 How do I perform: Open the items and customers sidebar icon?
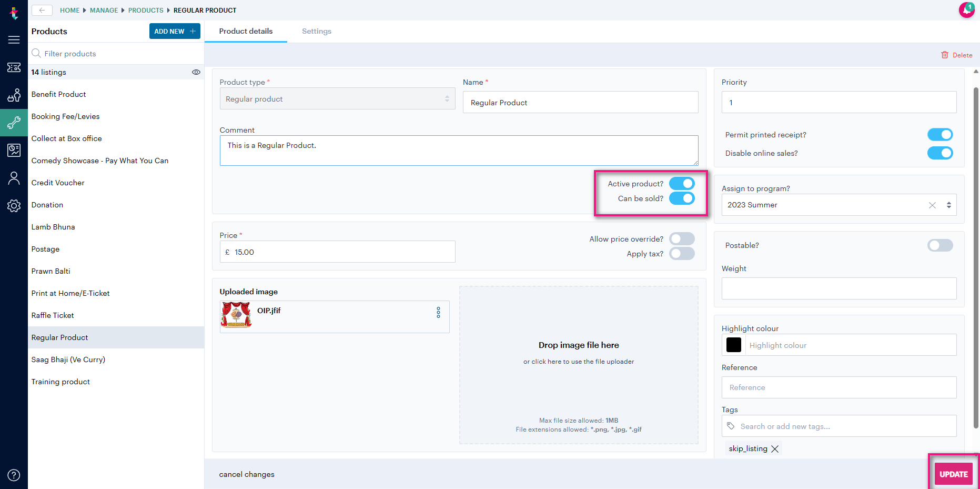coord(14,95)
